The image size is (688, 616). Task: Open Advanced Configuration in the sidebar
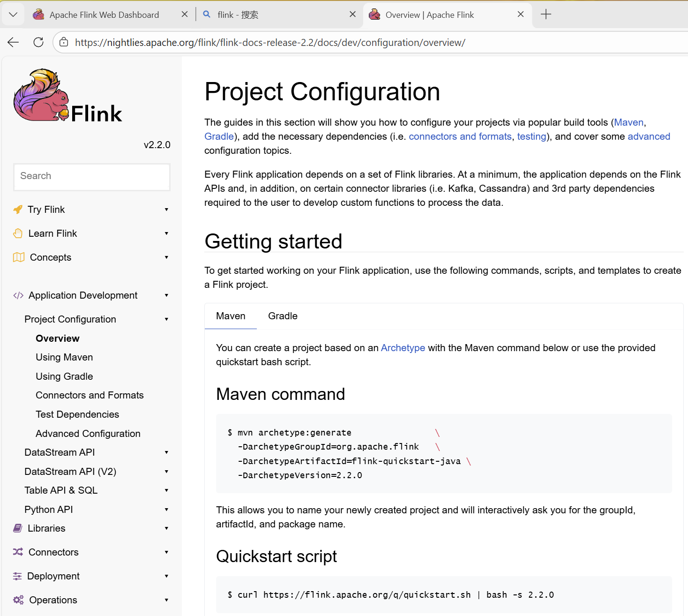88,434
